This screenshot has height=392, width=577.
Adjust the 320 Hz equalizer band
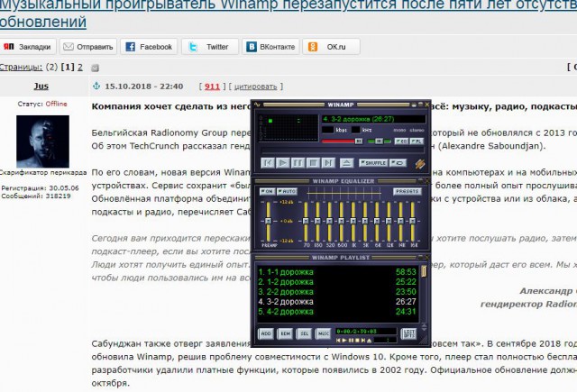pos(329,222)
